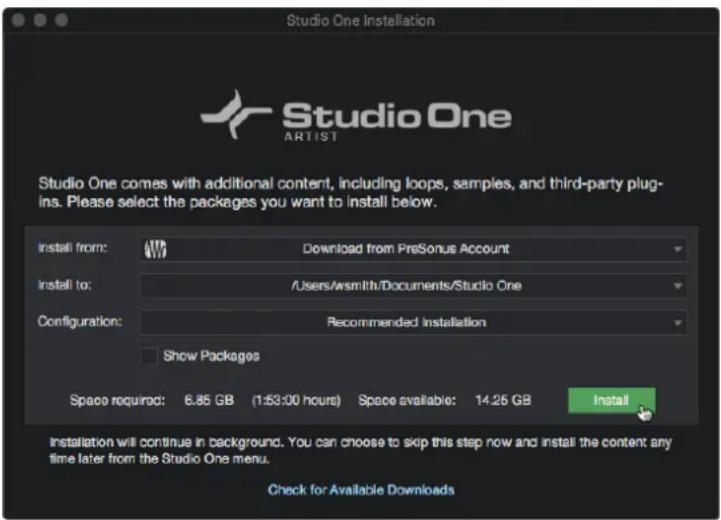
Task: Click the Install from label
Action: (72, 248)
